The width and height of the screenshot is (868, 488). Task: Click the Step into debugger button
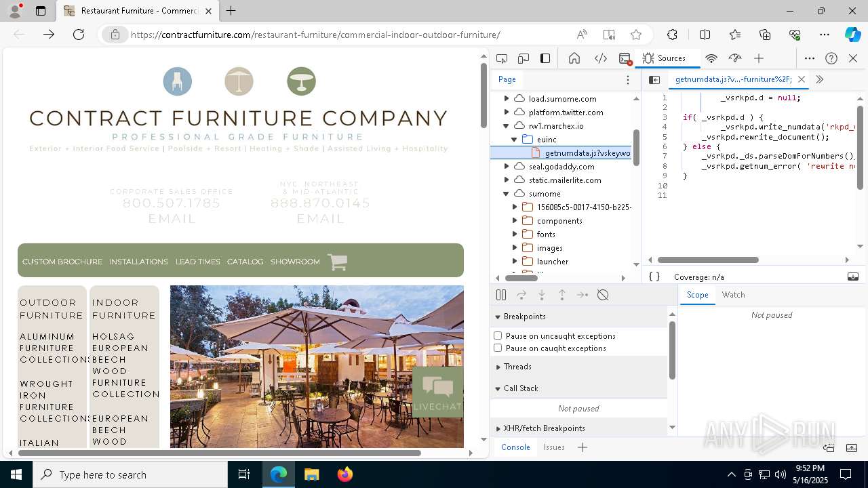click(542, 295)
